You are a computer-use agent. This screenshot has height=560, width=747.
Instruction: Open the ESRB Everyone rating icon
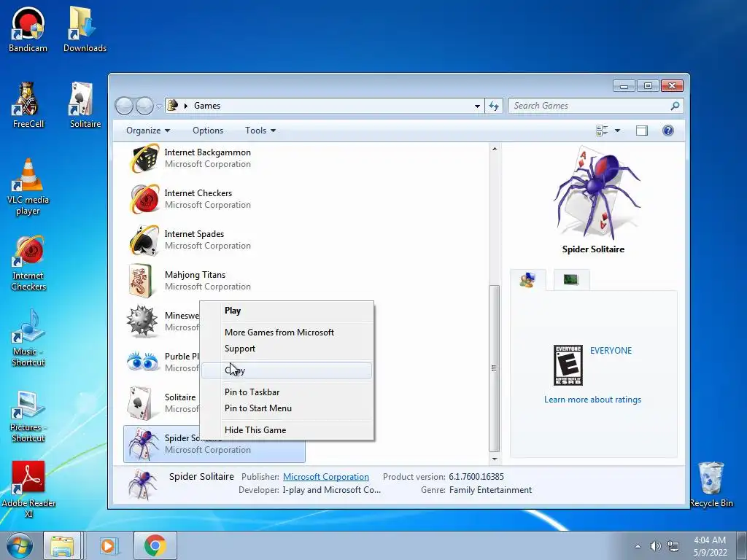pos(568,365)
